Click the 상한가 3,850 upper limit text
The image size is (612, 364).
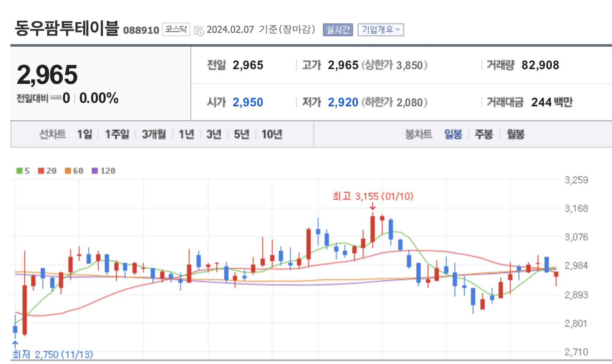[x=394, y=65]
